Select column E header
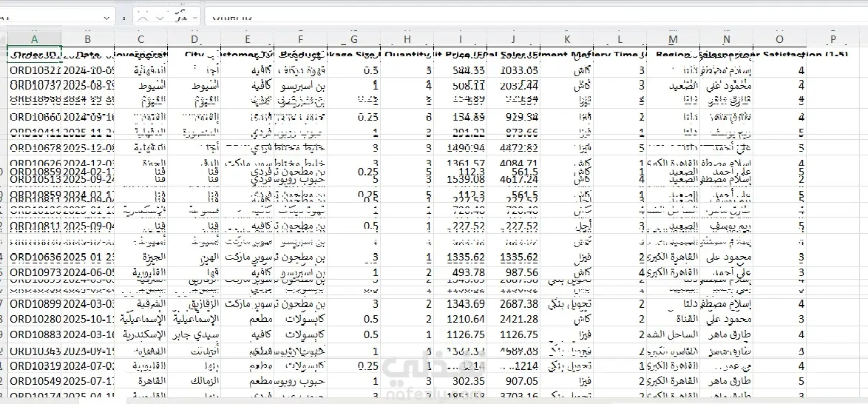Viewport: 868px width, 404px height. pos(248,38)
